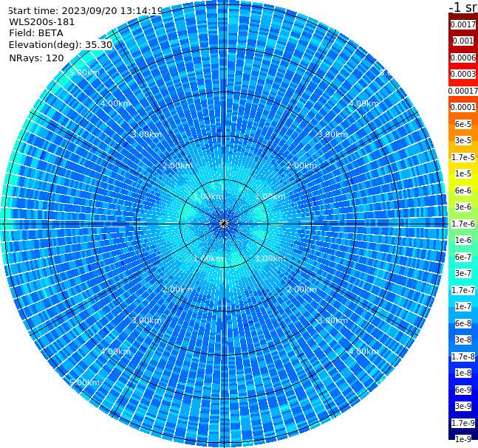Click the Start time 2023/09/20 13:14:19 text

tap(85, 11)
